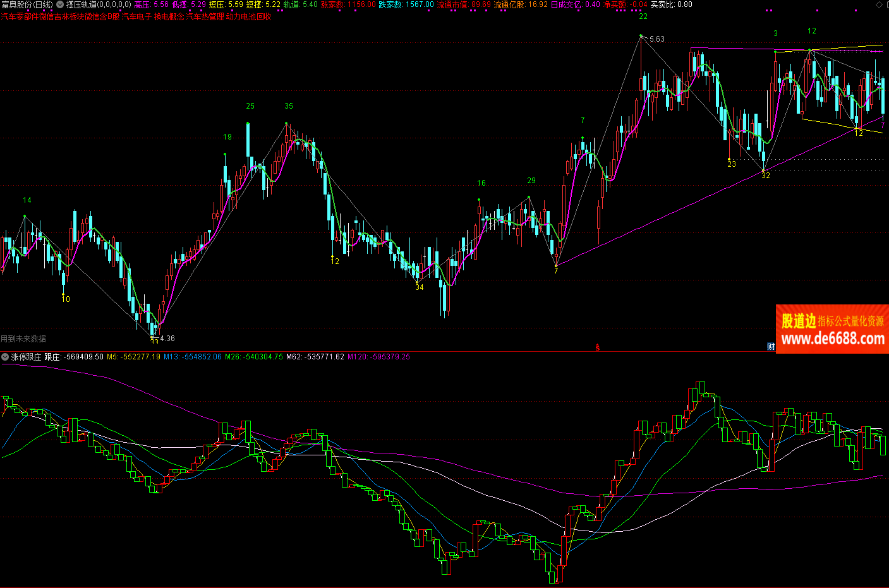This screenshot has width=889, height=588.
Task: Click the 汽车电子 concept tag
Action: [x=136, y=16]
